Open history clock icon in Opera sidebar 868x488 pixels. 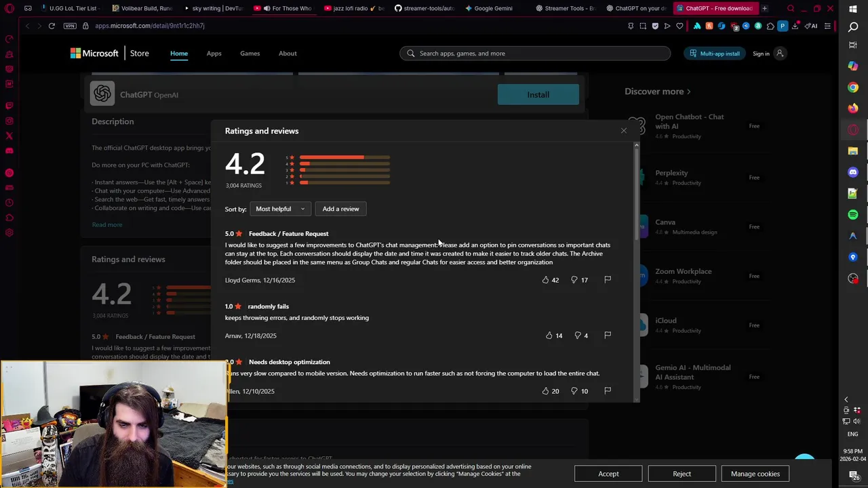(9, 203)
